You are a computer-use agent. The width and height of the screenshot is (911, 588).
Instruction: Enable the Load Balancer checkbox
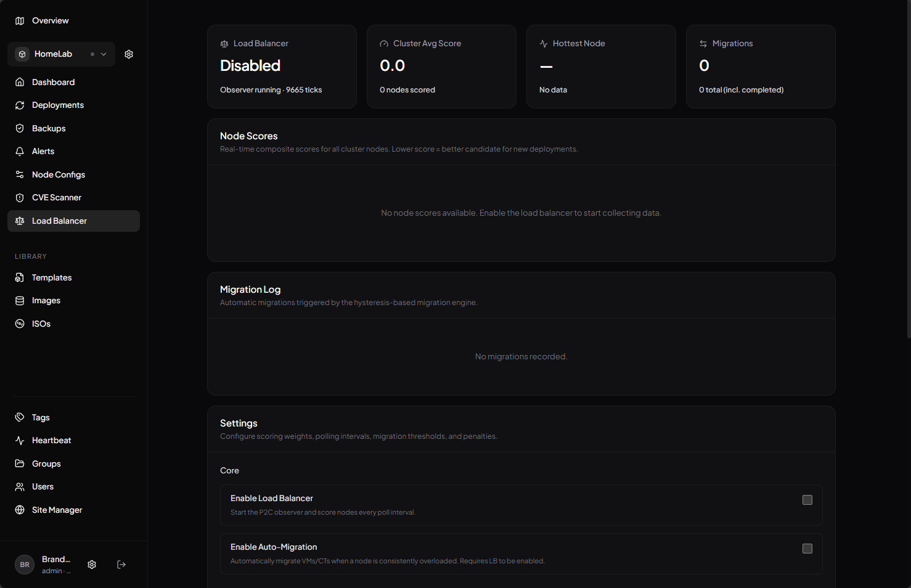pyautogui.click(x=807, y=500)
